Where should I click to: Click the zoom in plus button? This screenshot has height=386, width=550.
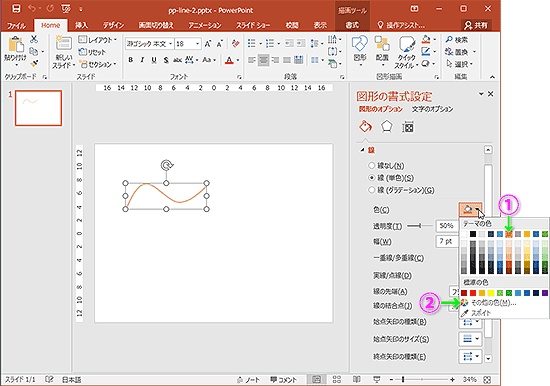[x=452, y=380]
